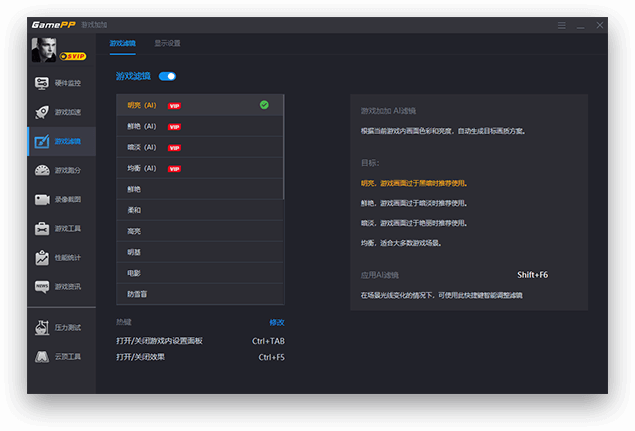Open 录像截图 camera icon in sidebar

pyautogui.click(x=42, y=199)
